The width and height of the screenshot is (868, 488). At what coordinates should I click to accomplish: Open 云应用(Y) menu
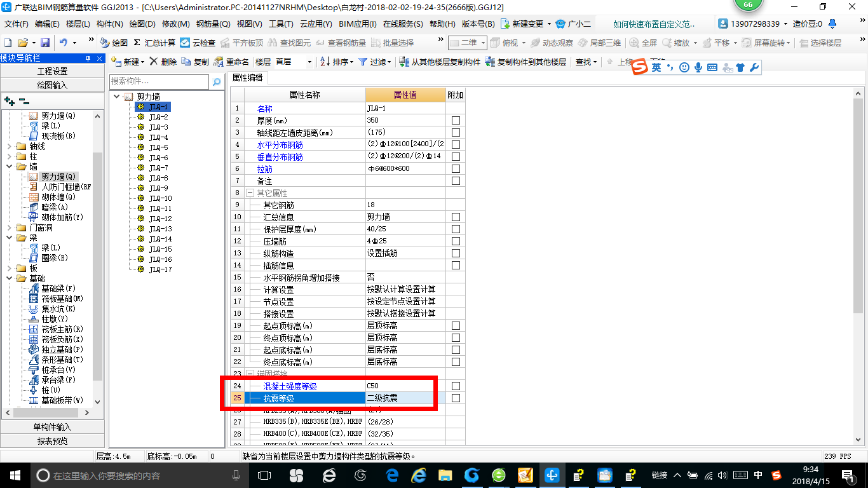(x=316, y=24)
